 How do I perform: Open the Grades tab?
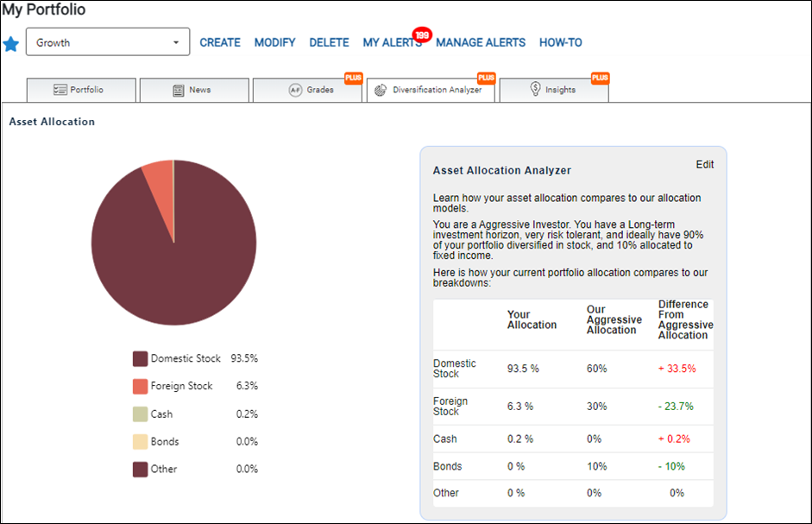click(x=307, y=90)
